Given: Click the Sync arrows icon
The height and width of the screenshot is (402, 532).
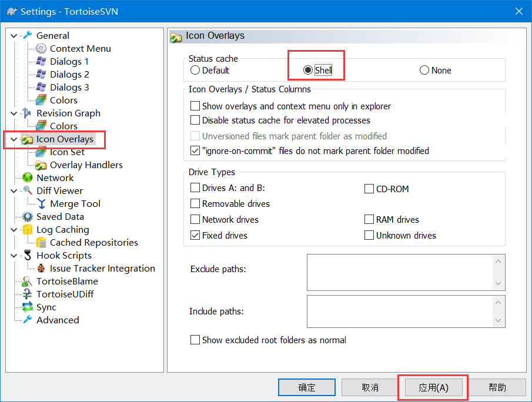Looking at the screenshot, I should [x=27, y=307].
